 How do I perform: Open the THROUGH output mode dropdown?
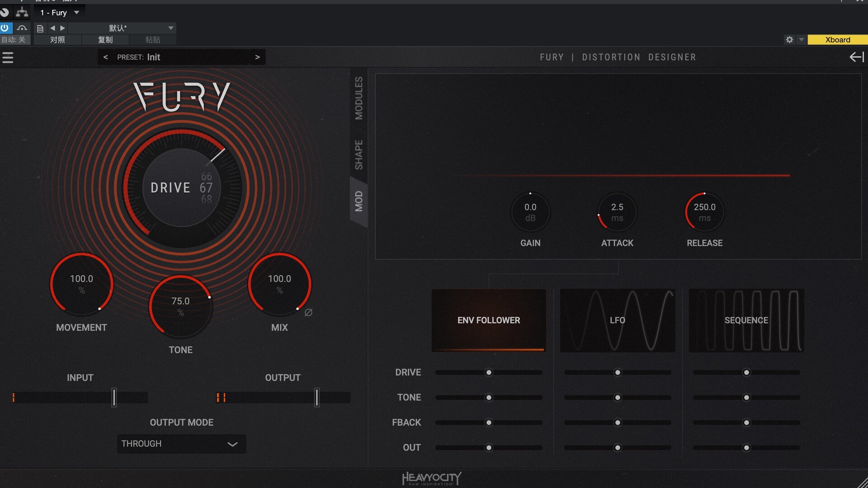click(x=181, y=444)
